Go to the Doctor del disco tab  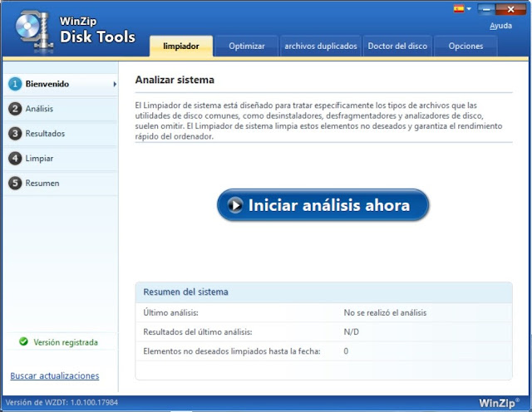[397, 47]
